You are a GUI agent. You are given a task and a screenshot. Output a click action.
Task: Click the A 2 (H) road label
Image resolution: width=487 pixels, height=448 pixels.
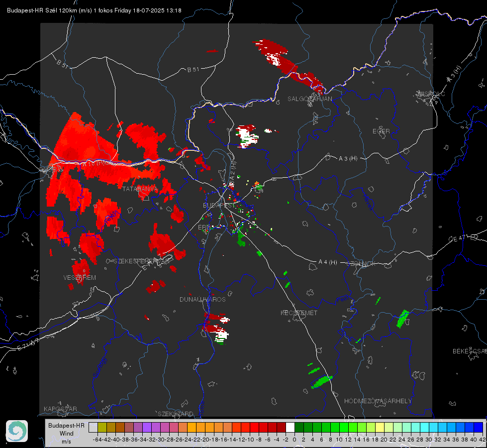[x=233, y=171]
